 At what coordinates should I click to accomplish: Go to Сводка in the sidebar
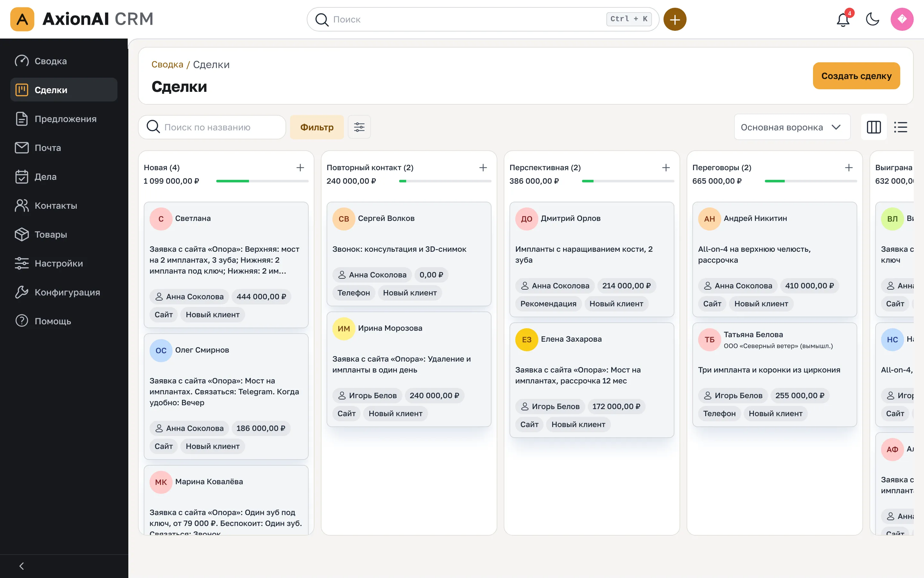click(64, 61)
